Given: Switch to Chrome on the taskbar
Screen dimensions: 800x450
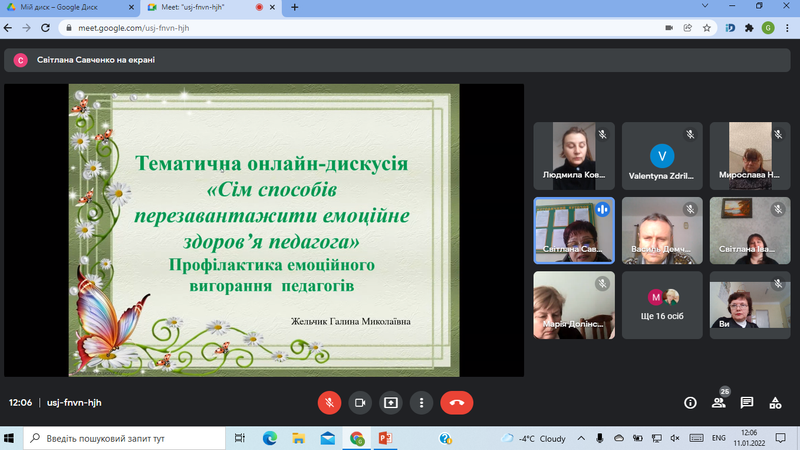Looking at the screenshot, I should pos(357,438).
